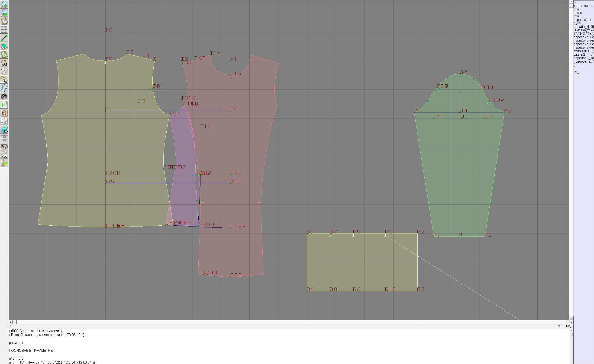Click the horizontal scrollbar left arrow
Viewport: 594px width, 364px height.
click(10, 322)
